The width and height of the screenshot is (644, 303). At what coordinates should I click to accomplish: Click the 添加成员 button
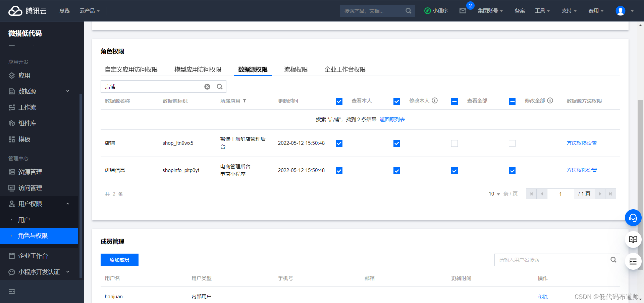(119, 260)
